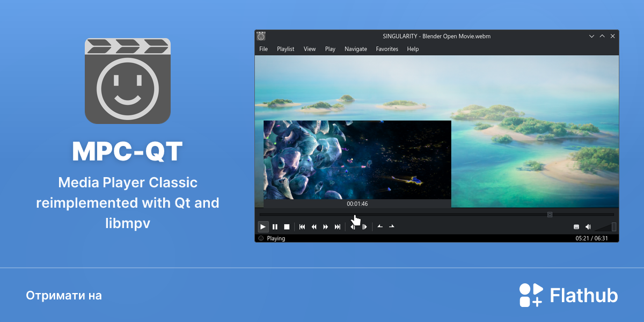644x322 pixels.
Task: Mute the audio with speaker icon
Action: coord(588,227)
